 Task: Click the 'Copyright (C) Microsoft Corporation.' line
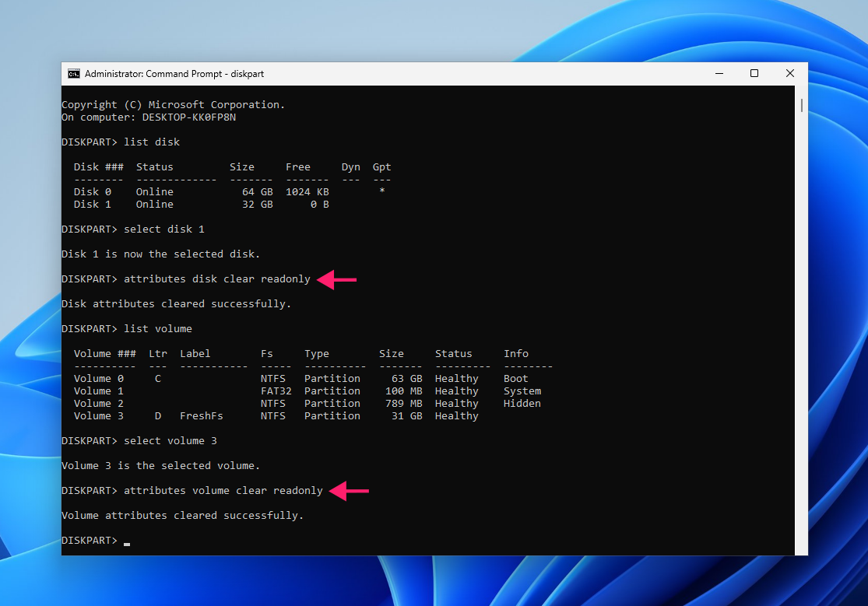click(174, 104)
